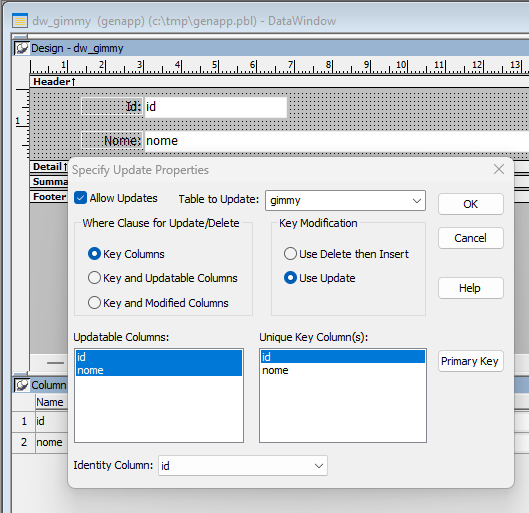The image size is (529, 513).
Task: Click the Footer band bar
Action: tap(49, 197)
